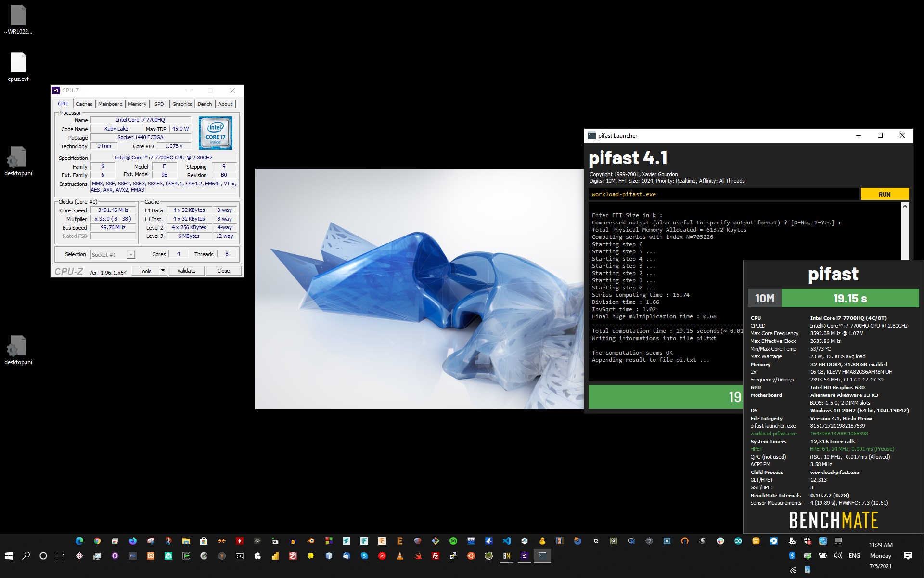Switch to CPU-Z Mainboard tab
The width and height of the screenshot is (924, 578).
(x=110, y=104)
